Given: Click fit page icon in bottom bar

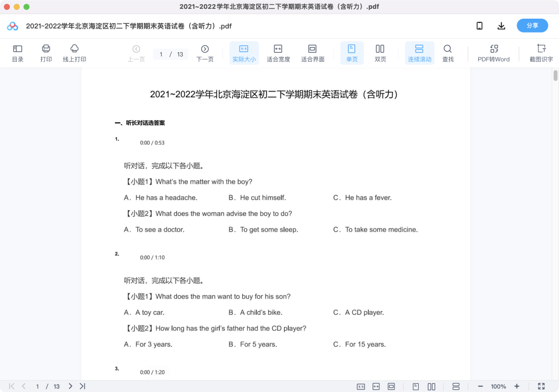Looking at the screenshot, I should coord(391,387).
